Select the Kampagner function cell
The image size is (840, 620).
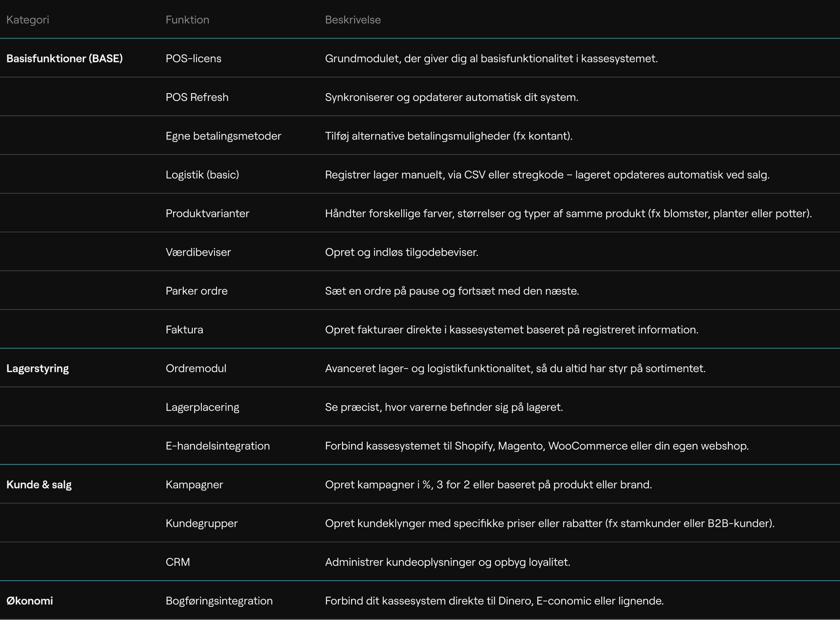pos(194,485)
